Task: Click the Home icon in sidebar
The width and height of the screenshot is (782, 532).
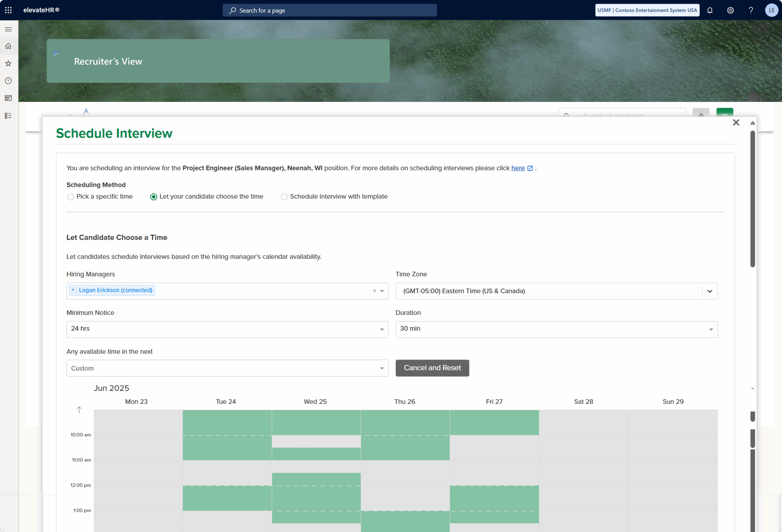Action: (9, 46)
